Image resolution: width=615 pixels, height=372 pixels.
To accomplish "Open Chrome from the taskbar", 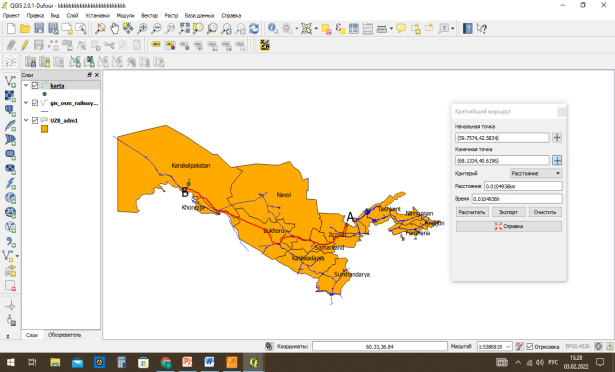I will click(x=166, y=362).
